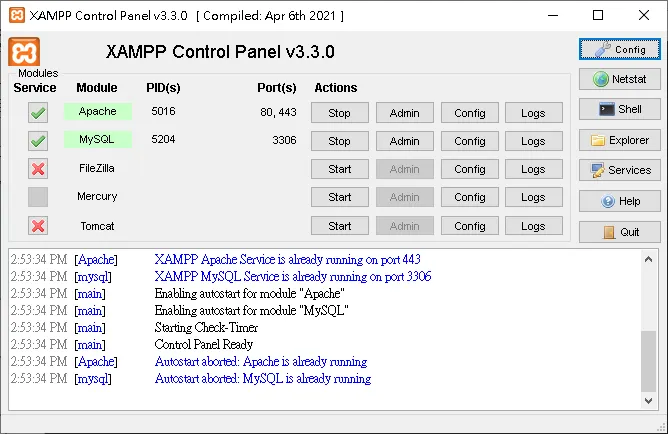This screenshot has height=434, width=668.
Task: Click Apache ports 80, 443
Action: (x=278, y=112)
